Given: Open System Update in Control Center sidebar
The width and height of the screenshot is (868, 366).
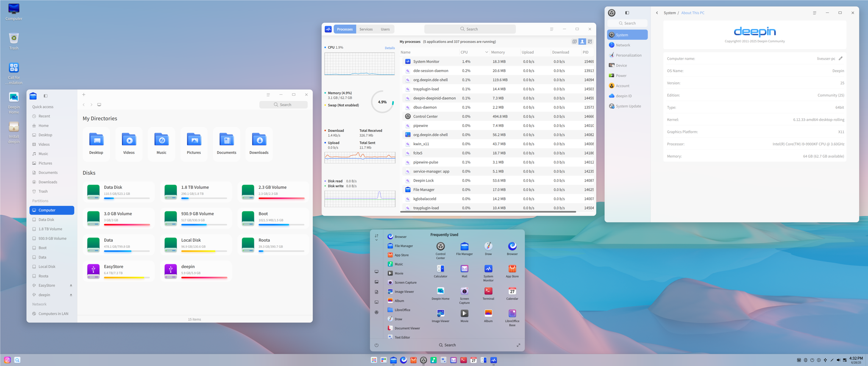Looking at the screenshot, I should point(627,106).
